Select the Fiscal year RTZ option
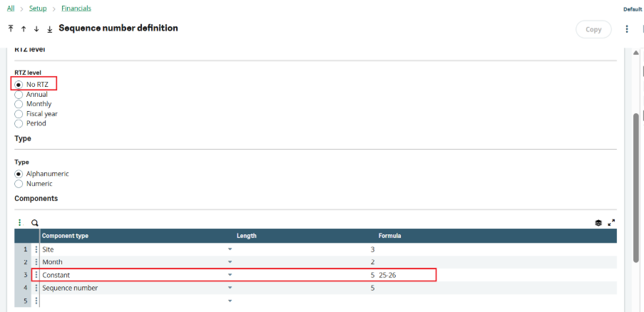Screen dimensions: 644x312 point(19,114)
